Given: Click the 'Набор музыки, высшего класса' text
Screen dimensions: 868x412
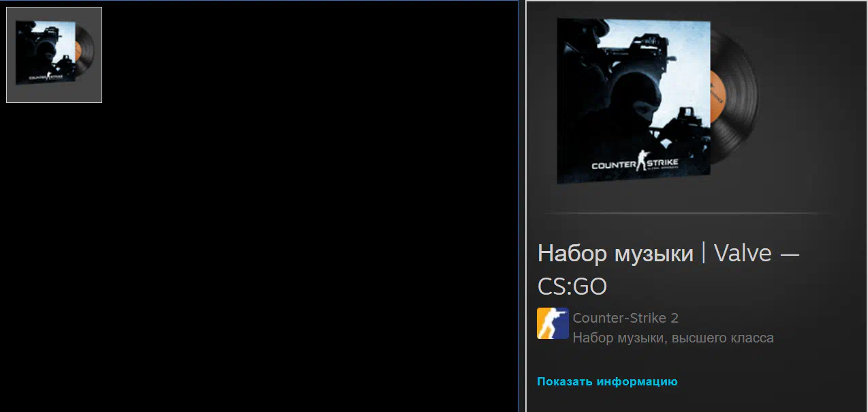Looking at the screenshot, I should 673,338.
